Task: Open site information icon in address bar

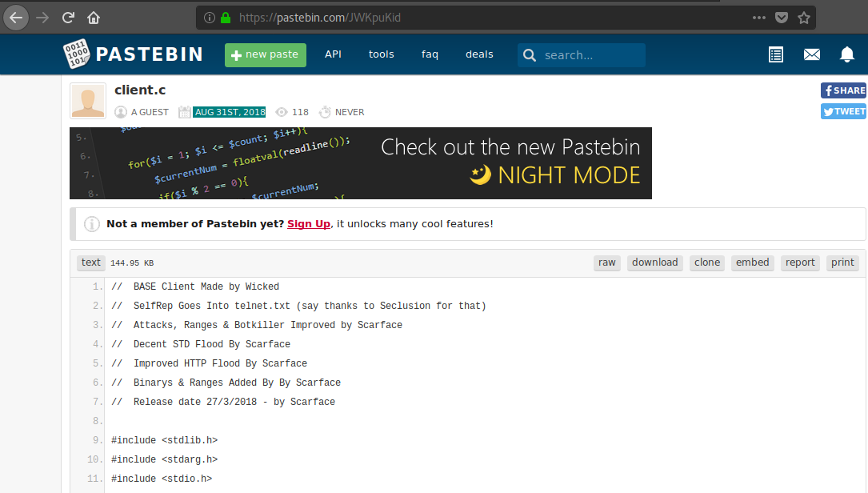Action: tap(210, 18)
